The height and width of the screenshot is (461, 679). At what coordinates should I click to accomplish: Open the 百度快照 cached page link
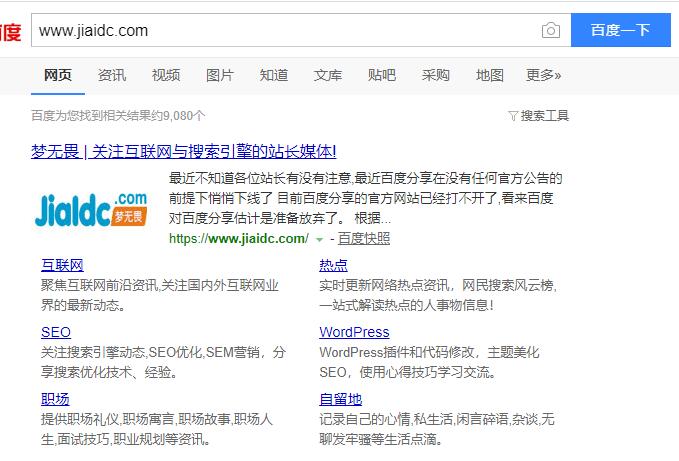[363, 238]
